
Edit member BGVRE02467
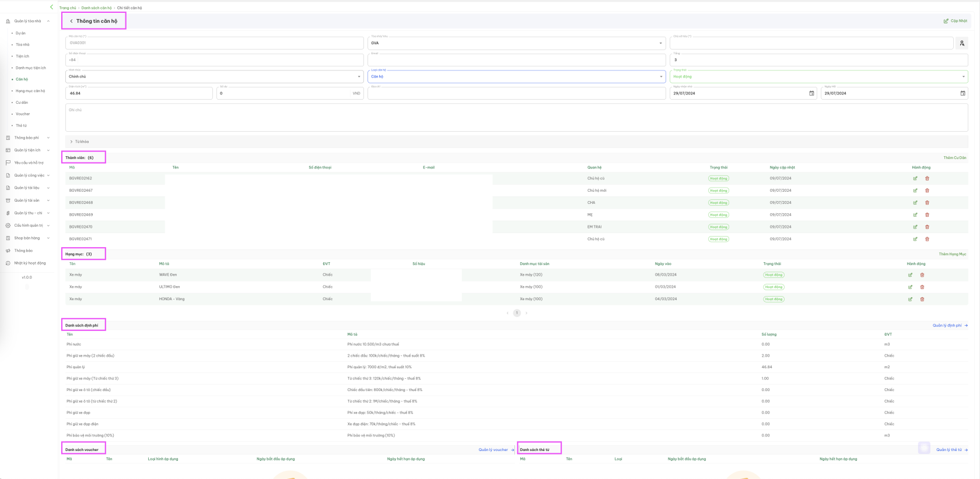pos(915,191)
